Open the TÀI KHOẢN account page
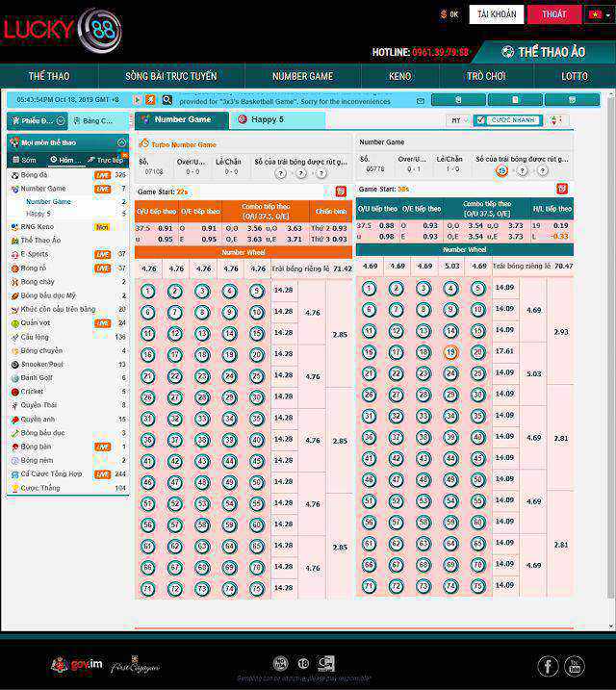 (x=497, y=14)
